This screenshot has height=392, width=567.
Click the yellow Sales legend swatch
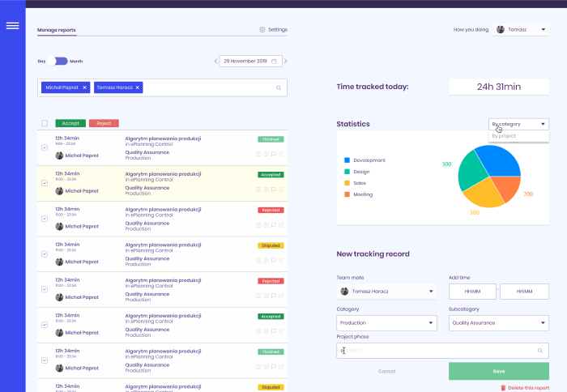[x=347, y=183]
